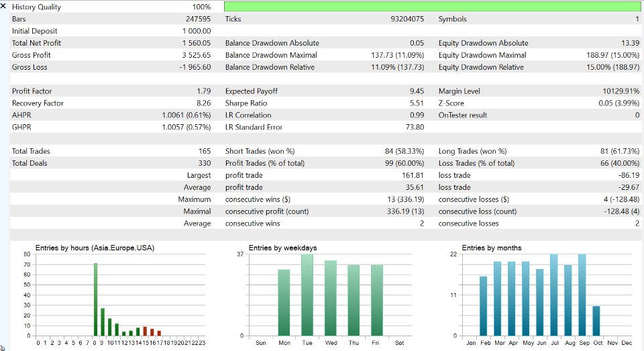Click the Tue bar in weekdays chart
644x351 pixels.
[x=307, y=295]
